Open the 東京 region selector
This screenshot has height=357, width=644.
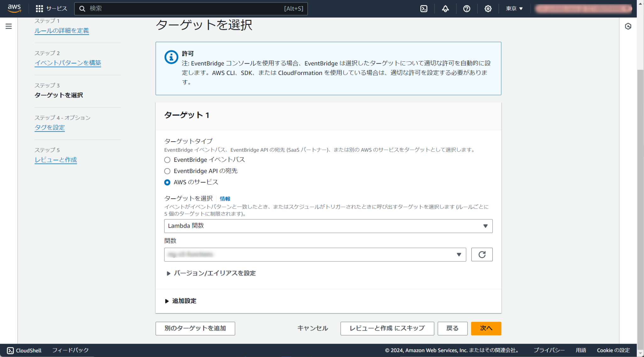click(x=514, y=8)
